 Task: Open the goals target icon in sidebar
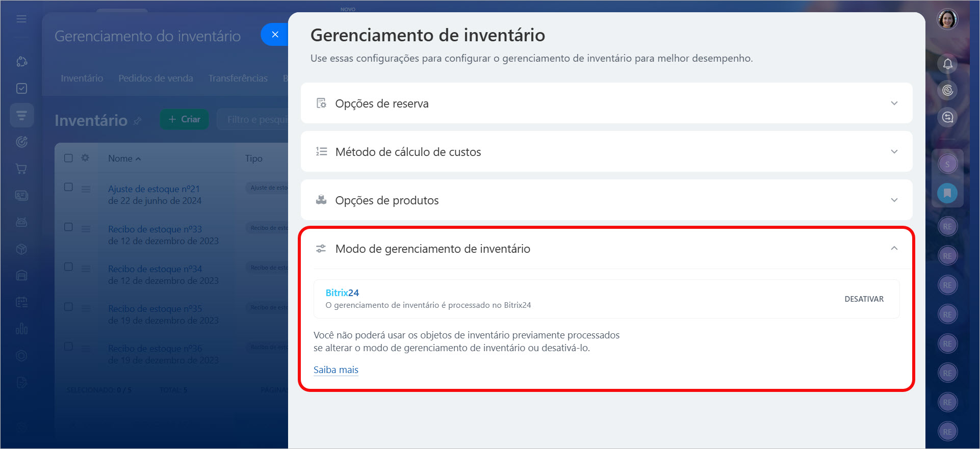click(21, 142)
